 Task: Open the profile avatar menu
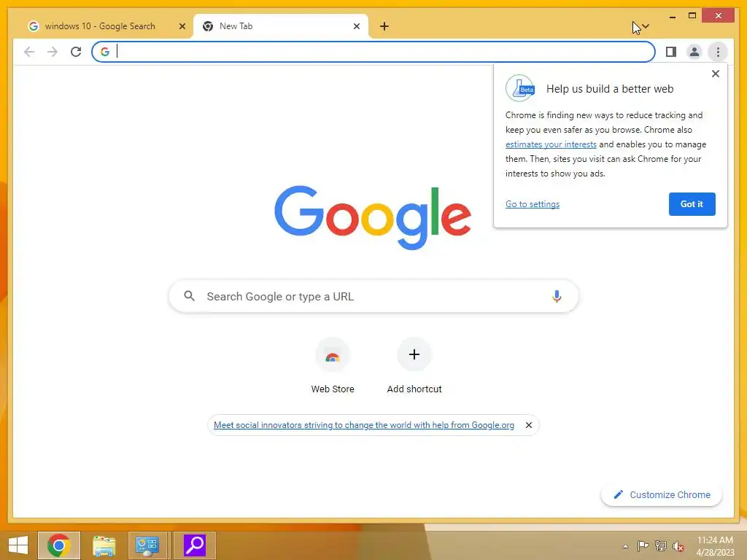click(x=694, y=52)
